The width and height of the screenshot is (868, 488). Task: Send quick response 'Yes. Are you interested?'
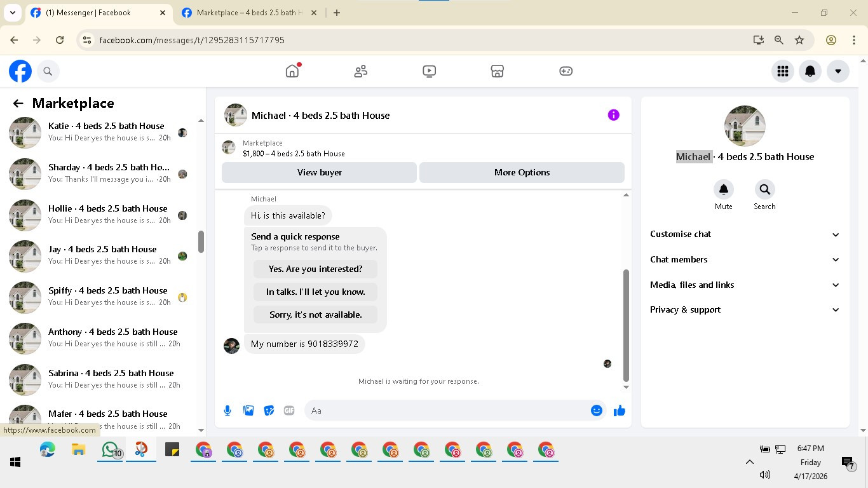pyautogui.click(x=315, y=269)
